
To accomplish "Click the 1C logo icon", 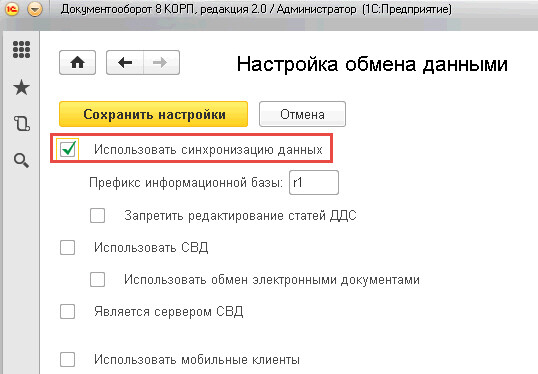I will point(12,9).
